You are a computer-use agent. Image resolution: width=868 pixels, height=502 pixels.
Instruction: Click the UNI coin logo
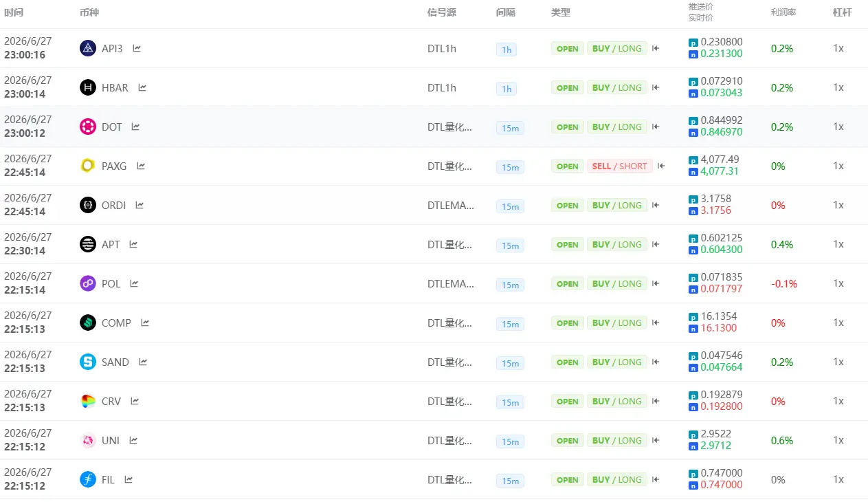point(88,440)
